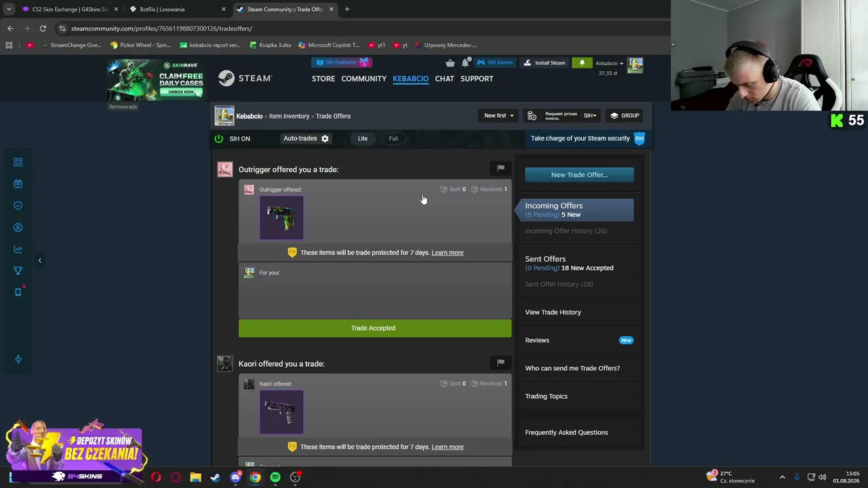This screenshot has height=488, width=868.
Task: Open File Explorer from the taskbar
Action: [x=195, y=477]
